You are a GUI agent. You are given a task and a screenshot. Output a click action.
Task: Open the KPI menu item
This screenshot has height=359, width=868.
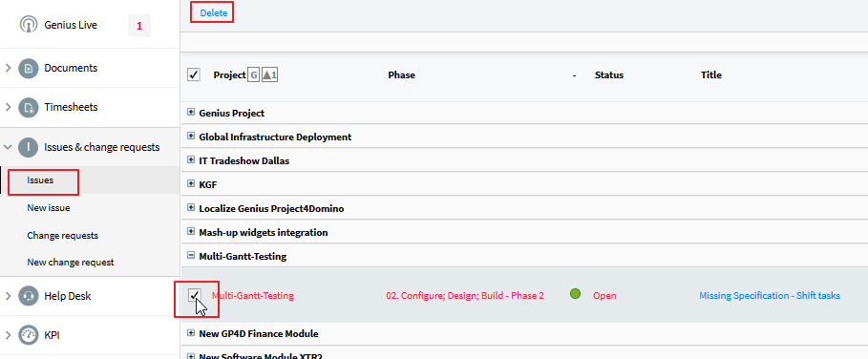tap(52, 335)
